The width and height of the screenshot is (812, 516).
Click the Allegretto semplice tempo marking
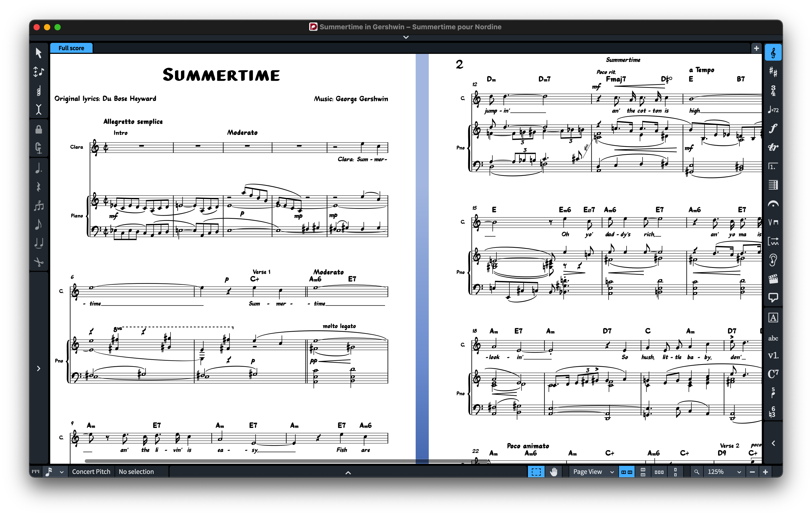point(133,121)
